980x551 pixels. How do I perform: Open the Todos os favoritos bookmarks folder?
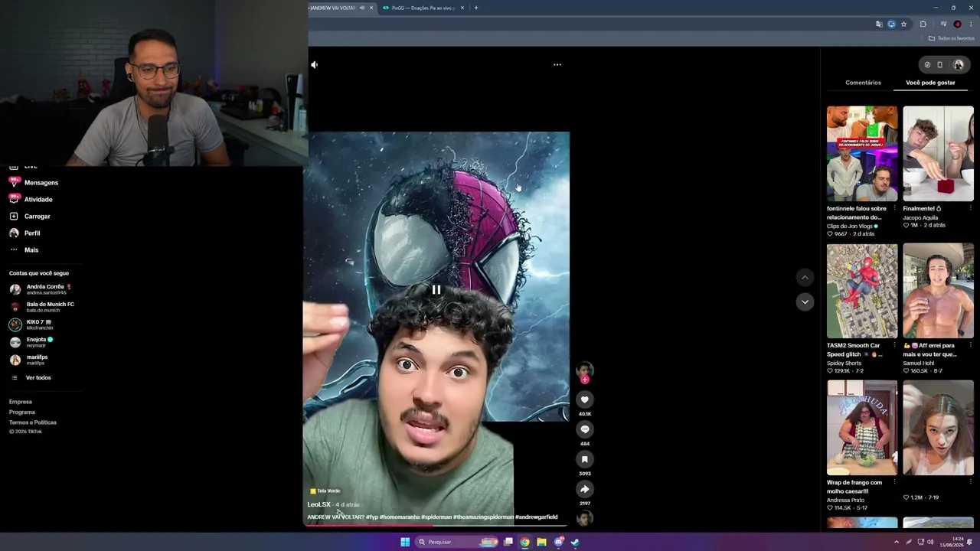click(x=952, y=38)
